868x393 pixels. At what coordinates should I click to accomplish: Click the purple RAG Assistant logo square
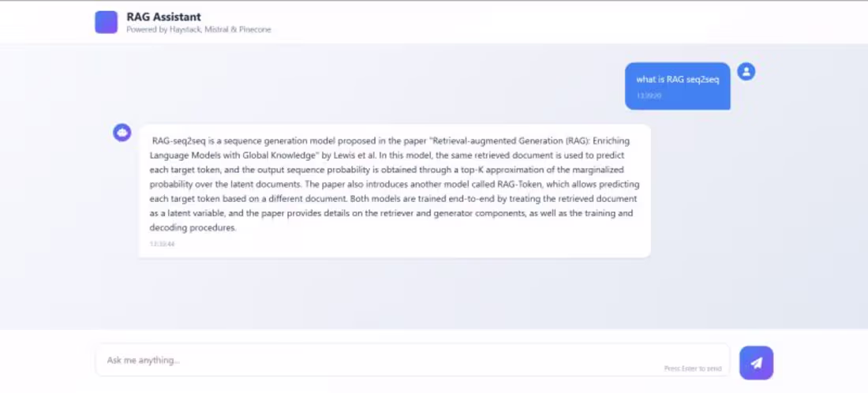[107, 22]
